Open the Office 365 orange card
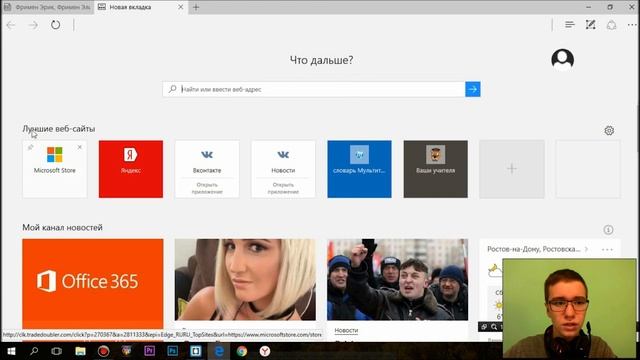Screen dimensions: 640x360 pos(93,284)
